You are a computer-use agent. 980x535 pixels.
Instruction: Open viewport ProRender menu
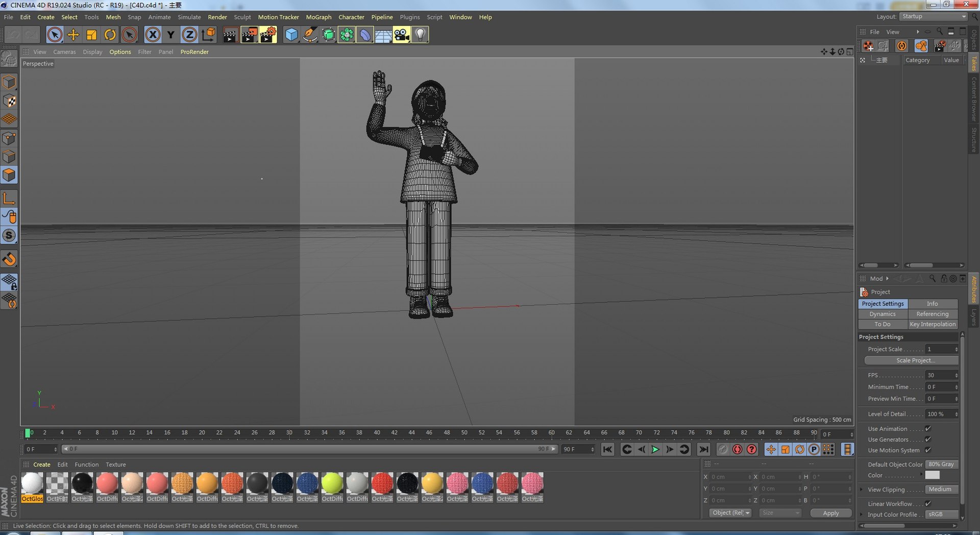tap(194, 52)
